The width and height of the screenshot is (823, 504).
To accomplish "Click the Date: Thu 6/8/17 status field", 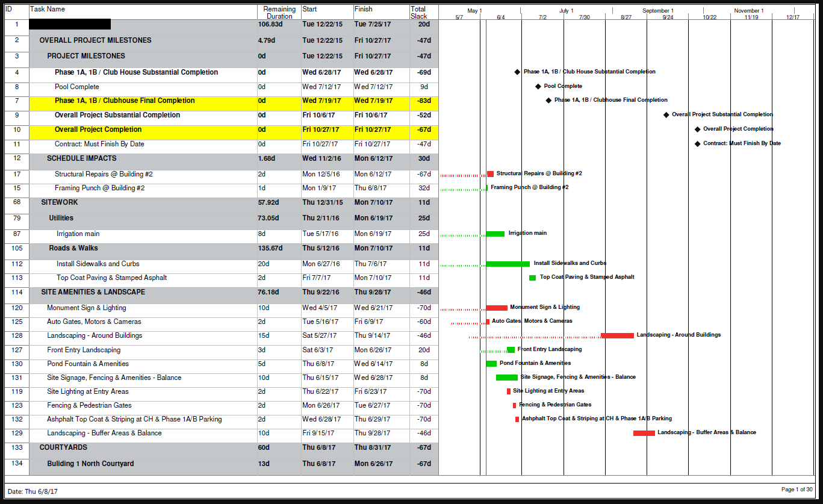I will pyautogui.click(x=33, y=491).
